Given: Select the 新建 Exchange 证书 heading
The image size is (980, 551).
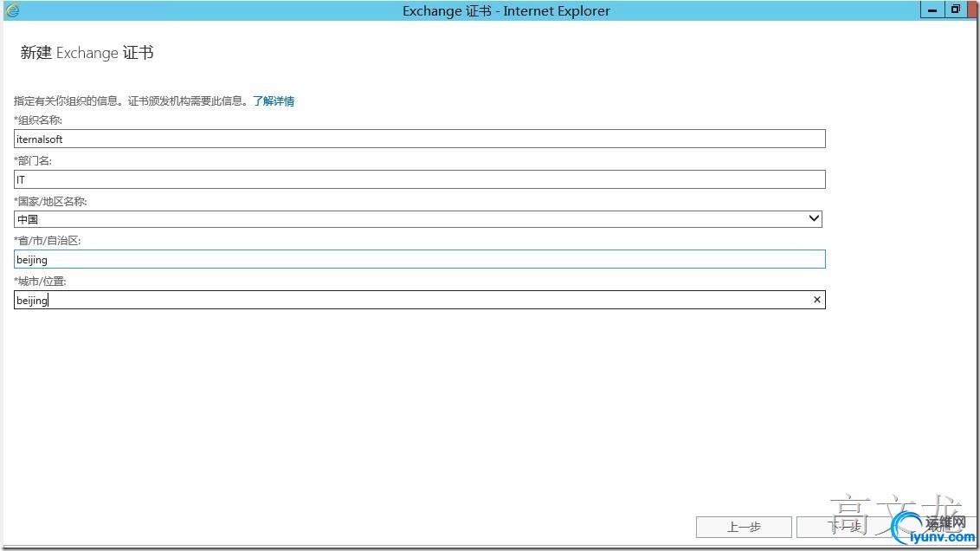Looking at the screenshot, I should [87, 53].
